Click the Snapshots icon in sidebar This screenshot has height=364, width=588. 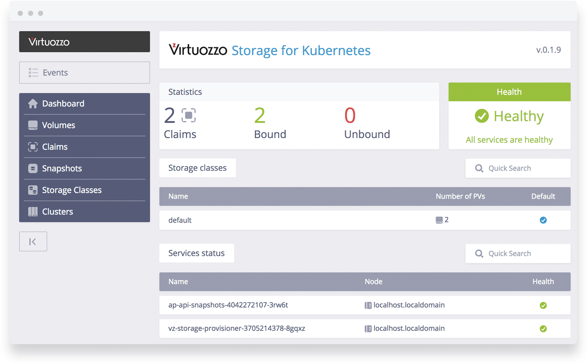[x=33, y=168]
